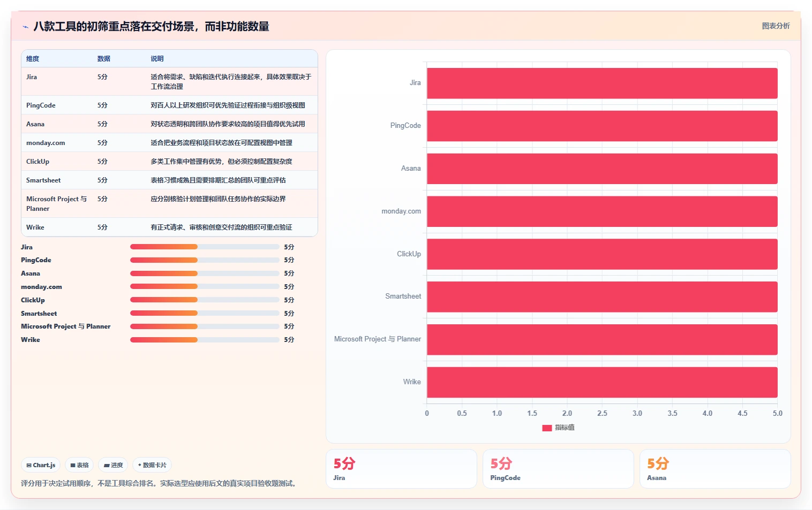Toggle the 指标值 legend swatch
This screenshot has width=812, height=510.
tap(547, 428)
